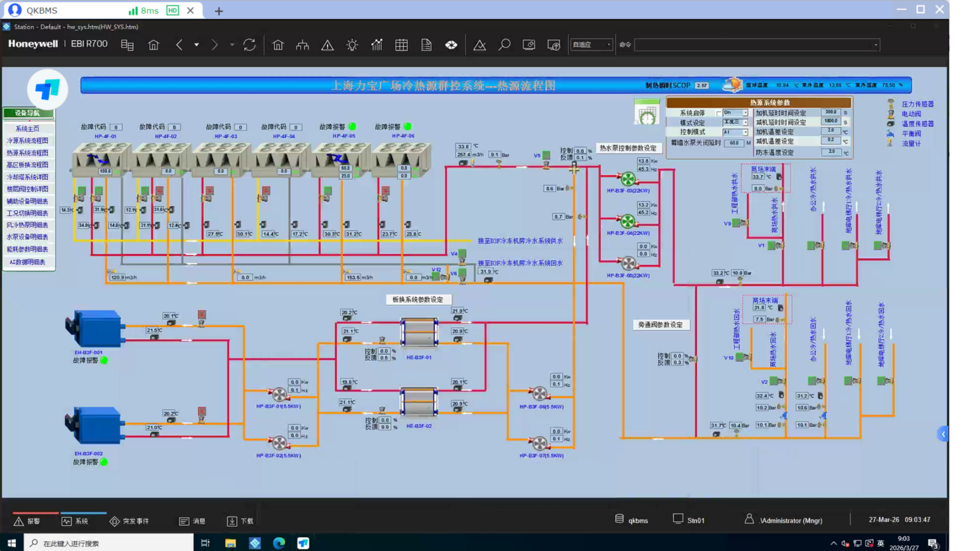
Task: Click the trend chart toolbar icon
Action: pyautogui.click(x=377, y=45)
